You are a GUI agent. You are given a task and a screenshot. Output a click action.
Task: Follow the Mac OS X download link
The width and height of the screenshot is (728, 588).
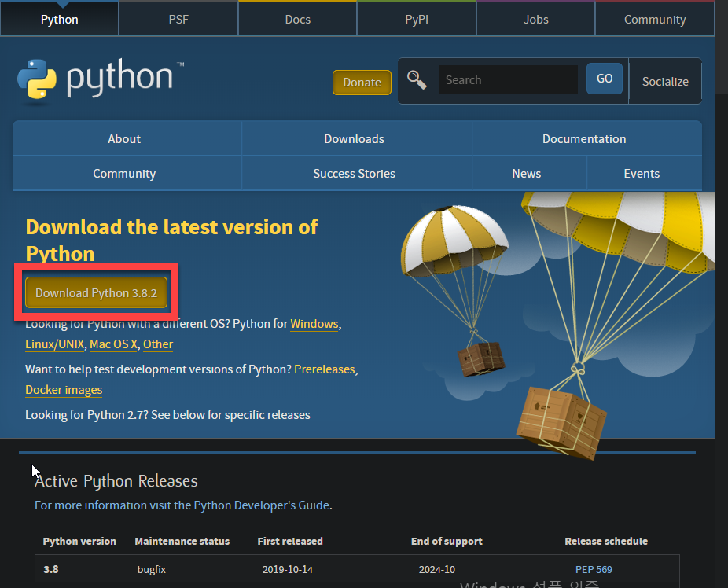(x=114, y=344)
